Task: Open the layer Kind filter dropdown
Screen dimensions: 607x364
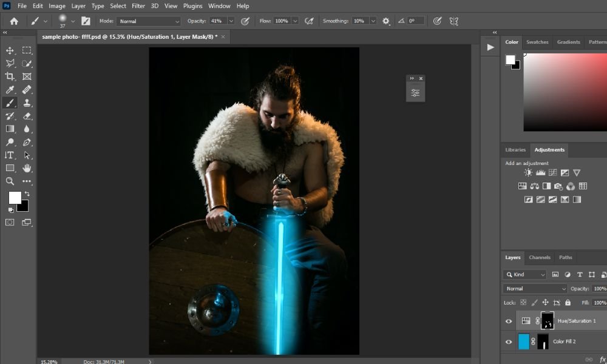Action: click(x=524, y=275)
